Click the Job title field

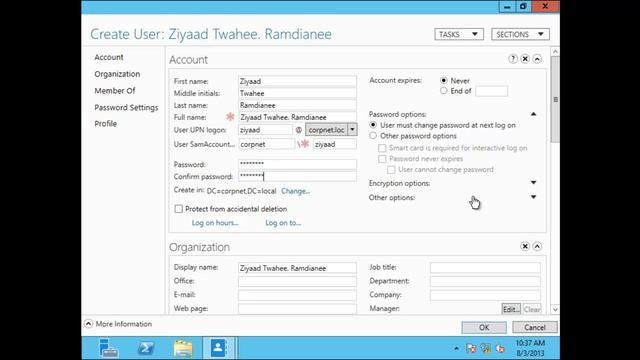[x=485, y=268]
